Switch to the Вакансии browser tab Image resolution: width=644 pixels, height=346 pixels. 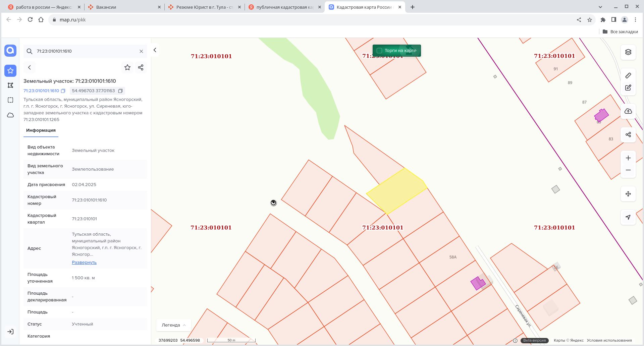[123, 7]
